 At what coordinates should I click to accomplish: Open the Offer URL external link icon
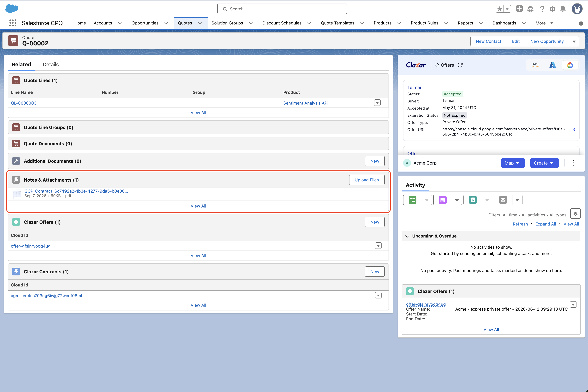click(573, 129)
